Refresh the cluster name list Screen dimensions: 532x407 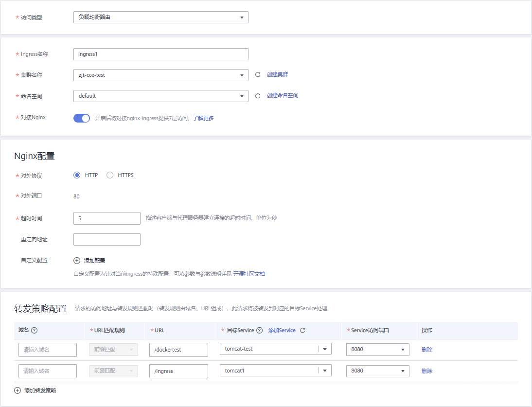pos(258,75)
